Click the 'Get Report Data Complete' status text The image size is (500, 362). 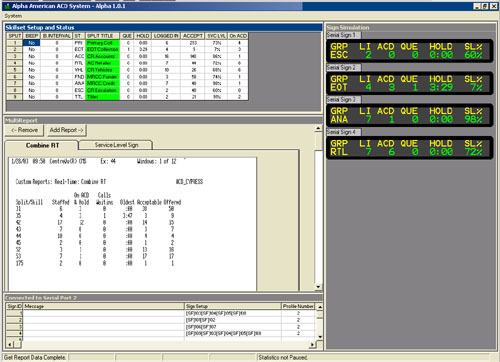point(34,357)
